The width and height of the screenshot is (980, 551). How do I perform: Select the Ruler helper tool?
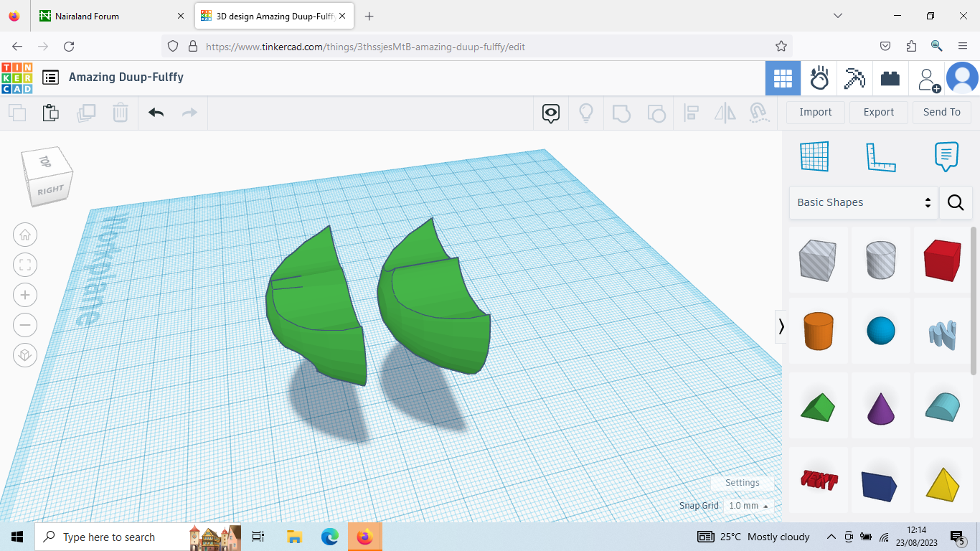coord(881,156)
